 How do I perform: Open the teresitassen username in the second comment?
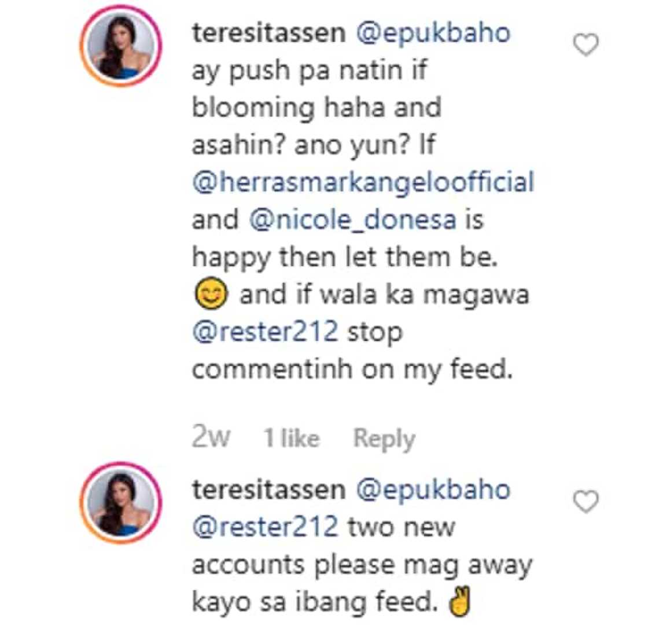[268, 490]
